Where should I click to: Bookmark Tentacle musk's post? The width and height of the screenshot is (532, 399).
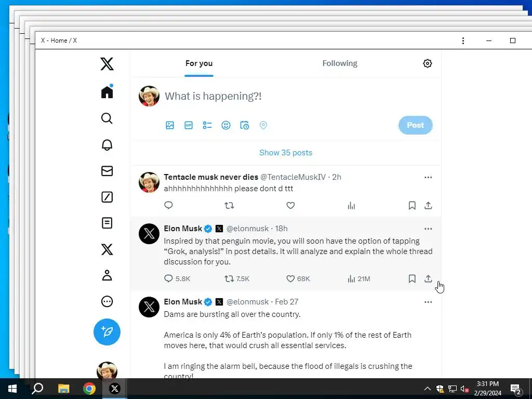(412, 205)
